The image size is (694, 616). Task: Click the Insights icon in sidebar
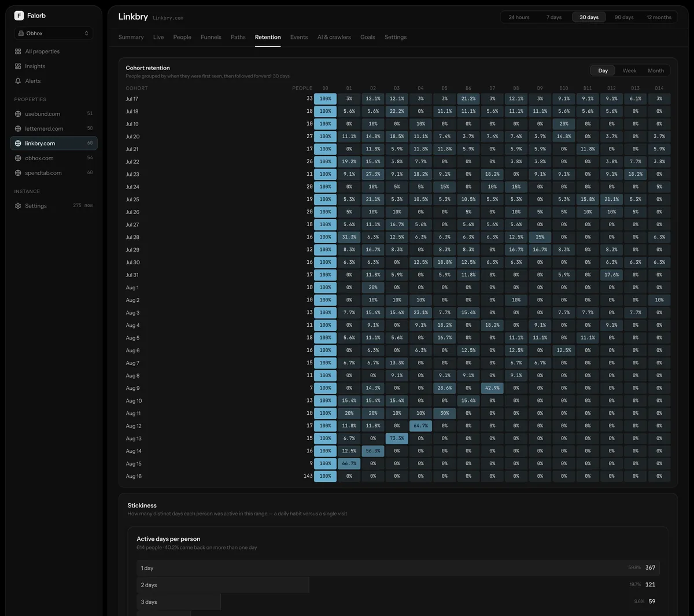tap(18, 67)
